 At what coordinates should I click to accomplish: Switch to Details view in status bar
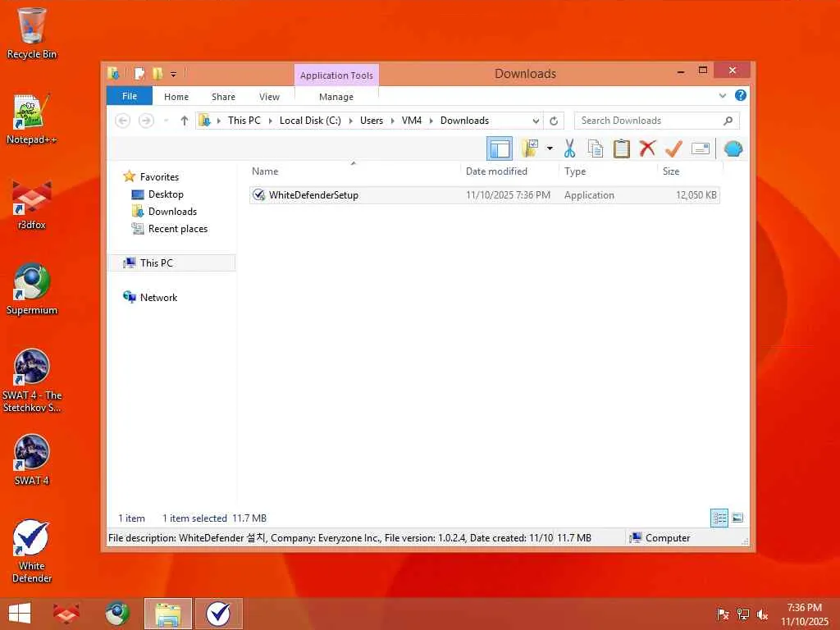click(x=719, y=518)
